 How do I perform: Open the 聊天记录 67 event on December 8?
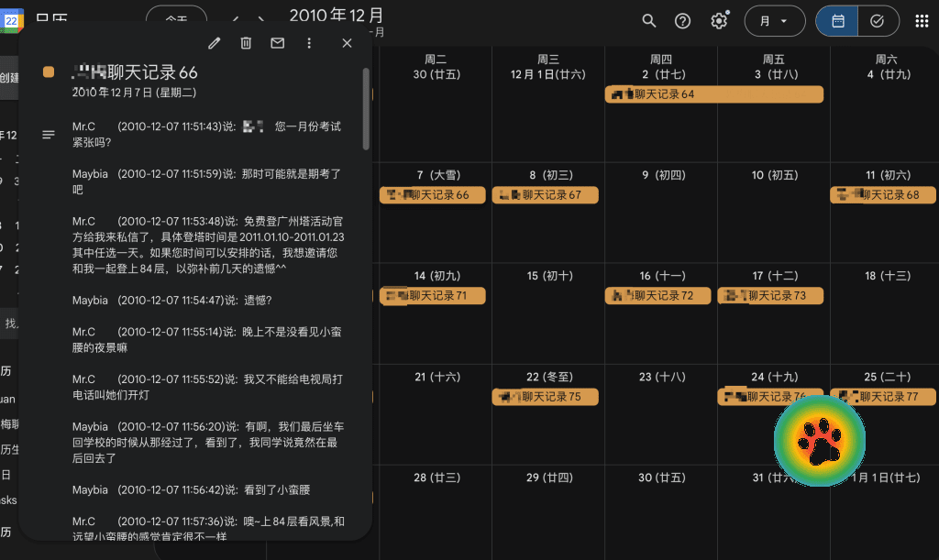pos(546,195)
